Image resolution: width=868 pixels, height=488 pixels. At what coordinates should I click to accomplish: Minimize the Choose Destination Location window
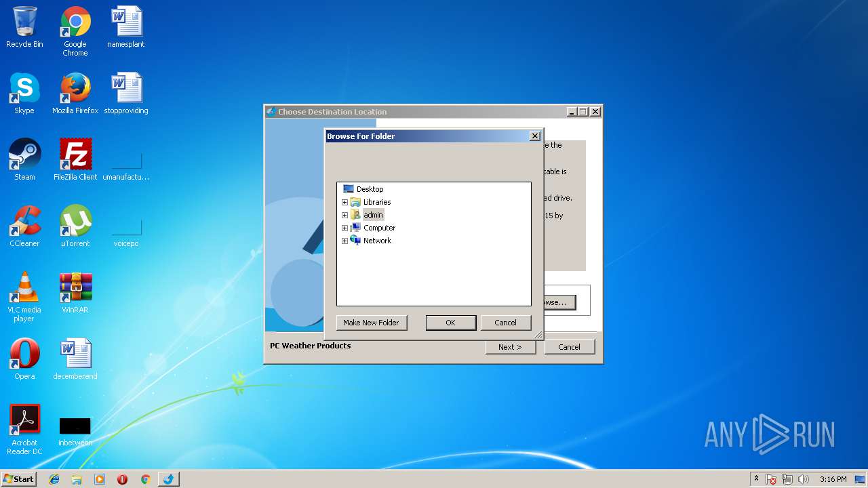tap(572, 112)
